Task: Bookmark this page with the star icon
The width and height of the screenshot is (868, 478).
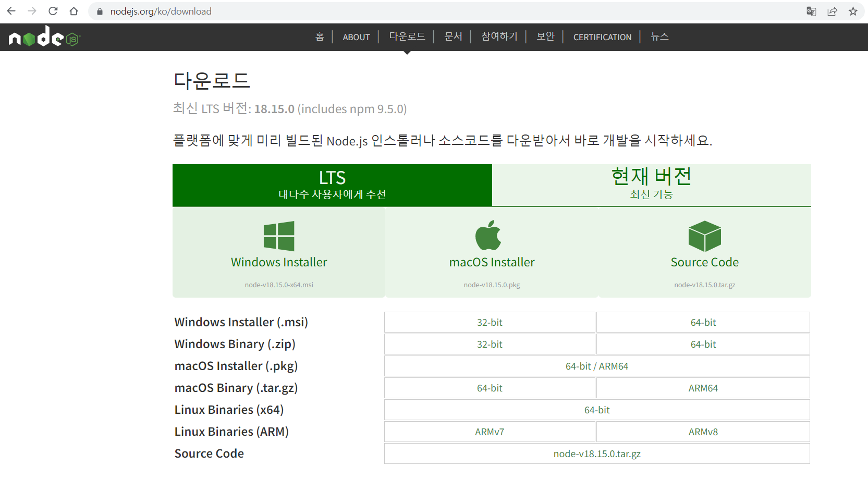Action: (853, 11)
